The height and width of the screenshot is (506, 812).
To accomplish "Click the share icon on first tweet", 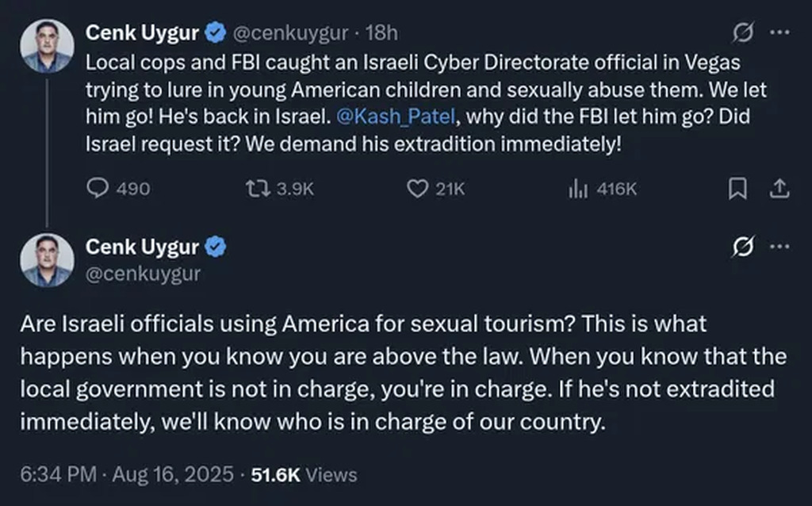I will point(779,189).
